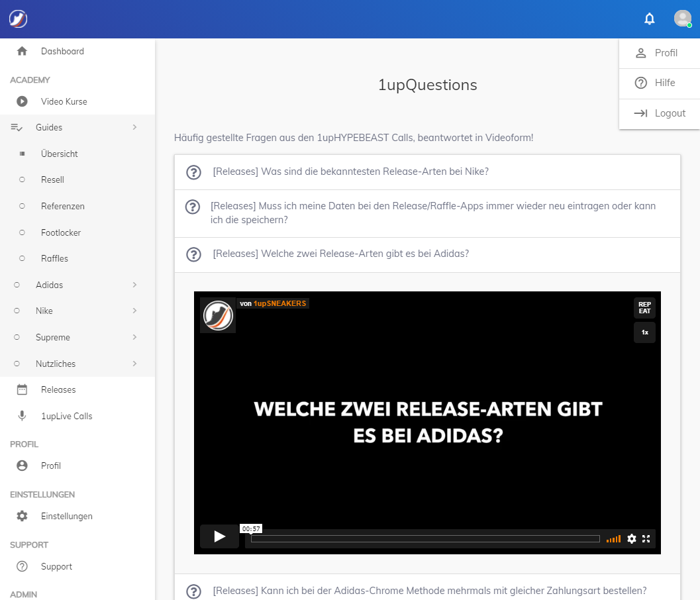The width and height of the screenshot is (700, 600).
Task: Open the Nike guides label
Action: (x=44, y=311)
